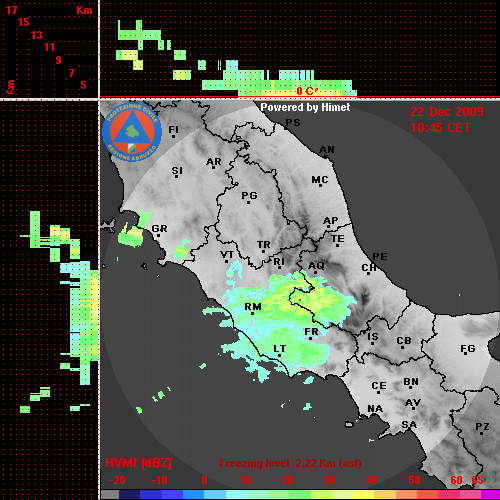The height and width of the screenshot is (500, 500).
Task: Choose the TR city label
Action: (x=264, y=245)
